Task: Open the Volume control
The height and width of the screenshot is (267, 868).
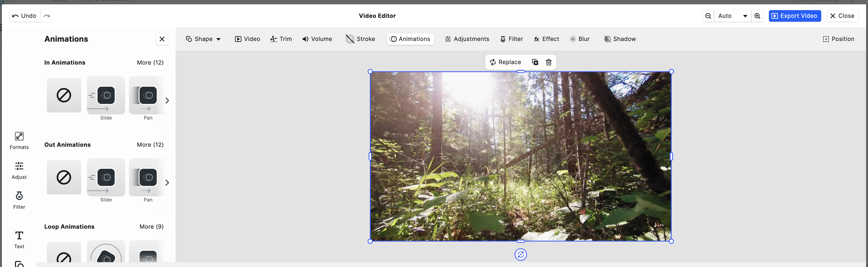Action: click(x=317, y=39)
